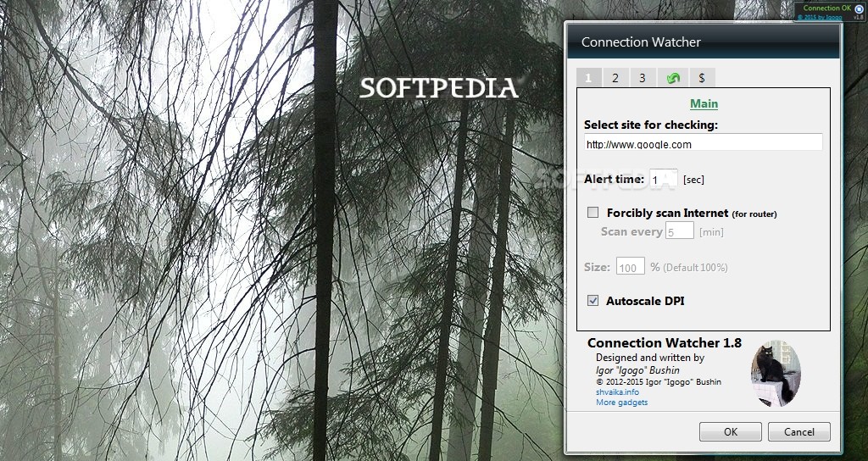Open the green refresh arrow tab
This screenshot has width=868, height=461.
(x=673, y=78)
